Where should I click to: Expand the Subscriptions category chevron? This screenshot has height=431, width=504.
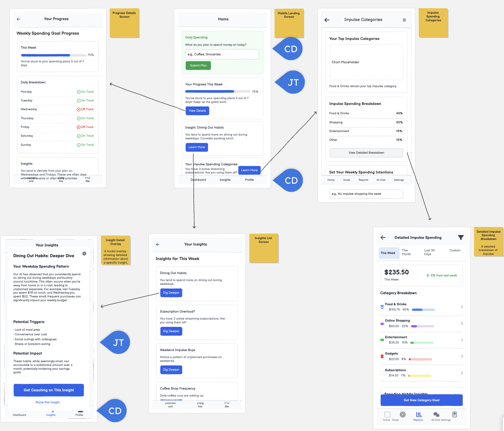coord(462,373)
